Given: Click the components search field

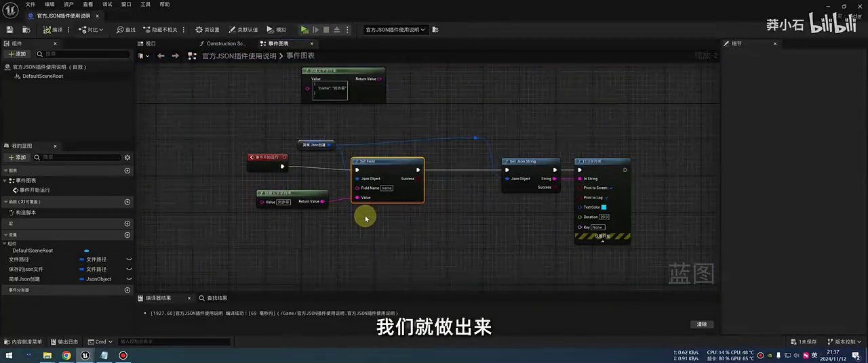Looking at the screenshot, I should 83,54.
